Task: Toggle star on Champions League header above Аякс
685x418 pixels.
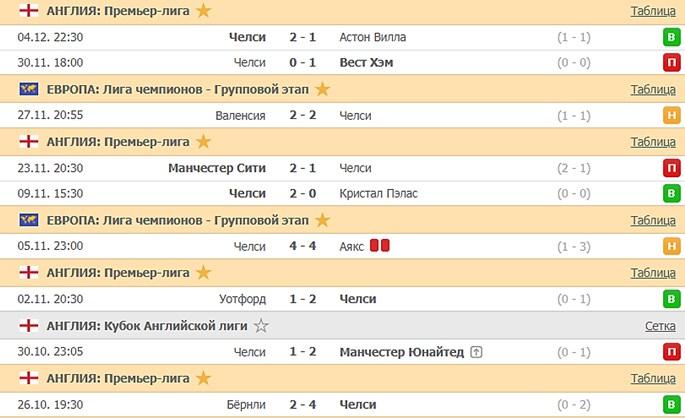Action: coord(322,219)
